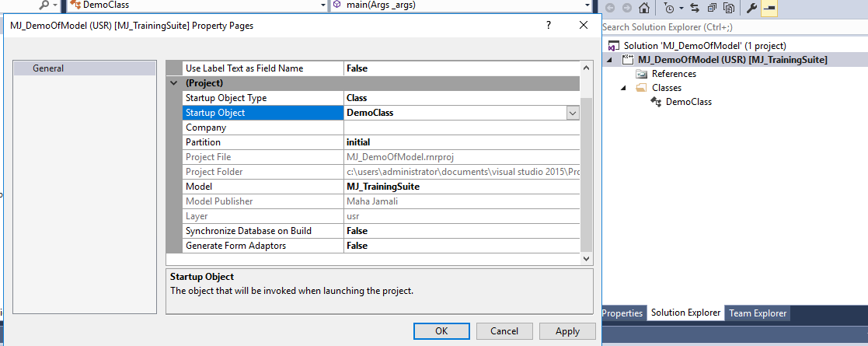Viewport: 868px width, 346px height.
Task: Click the Collapse All icon in Solution Explorer
Action: point(712,8)
